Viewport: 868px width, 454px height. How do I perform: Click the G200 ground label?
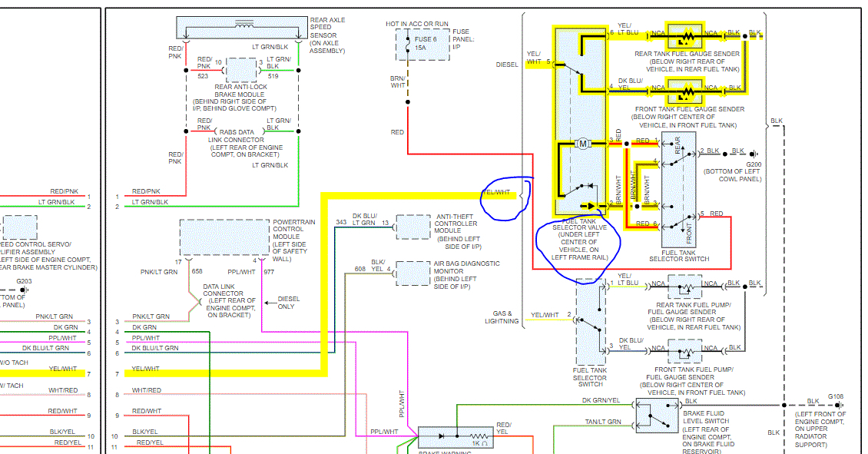coord(754,164)
